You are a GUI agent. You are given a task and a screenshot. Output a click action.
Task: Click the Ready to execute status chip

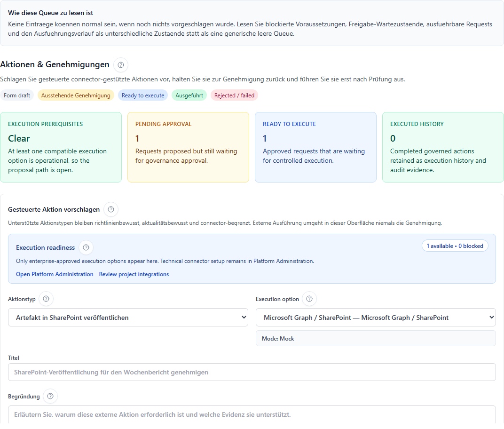click(143, 95)
